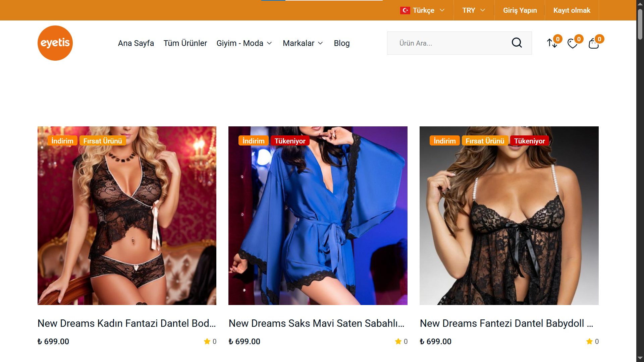Click the search magnifier icon
Screen dimensions: 644x362
pos(517,43)
